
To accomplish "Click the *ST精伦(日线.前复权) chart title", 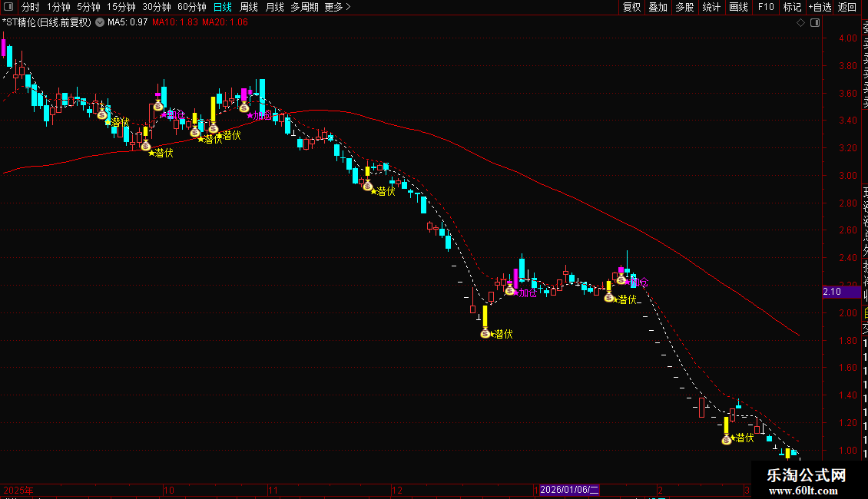I will pyautogui.click(x=47, y=23).
